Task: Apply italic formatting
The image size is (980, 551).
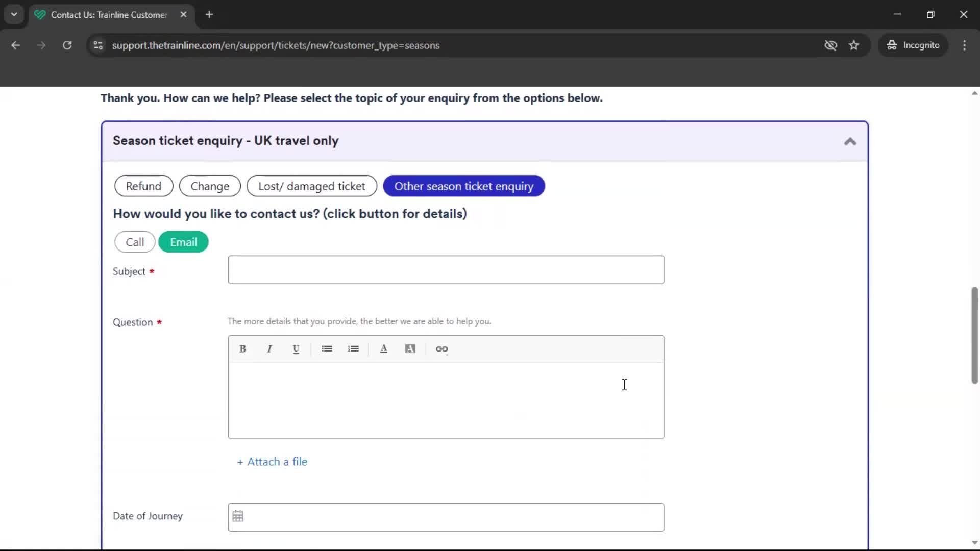Action: [x=269, y=349]
